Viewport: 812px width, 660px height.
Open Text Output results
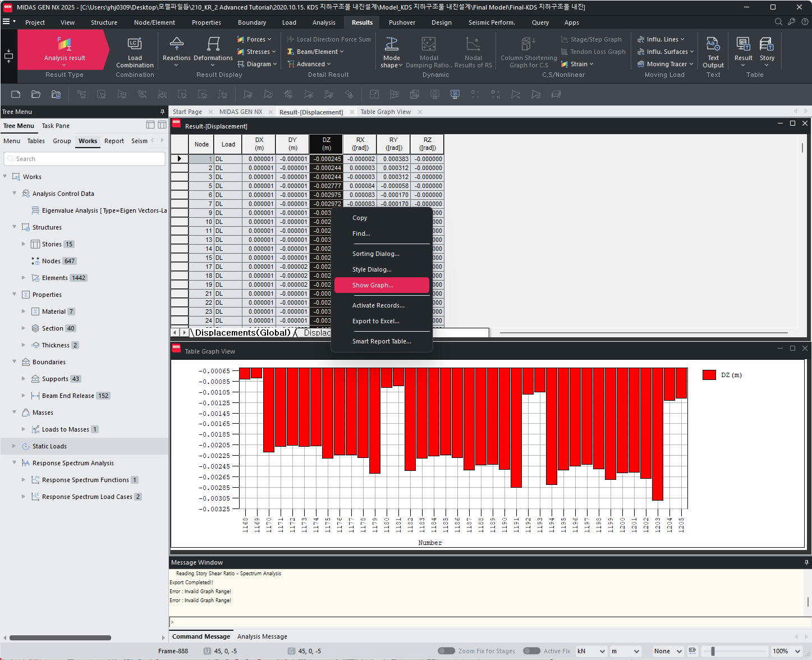[713, 52]
